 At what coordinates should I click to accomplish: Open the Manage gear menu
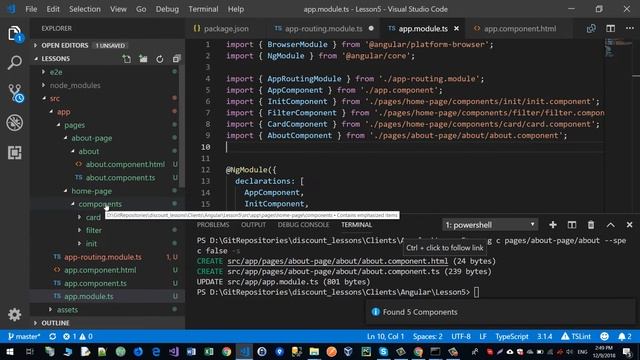pyautogui.click(x=15, y=314)
